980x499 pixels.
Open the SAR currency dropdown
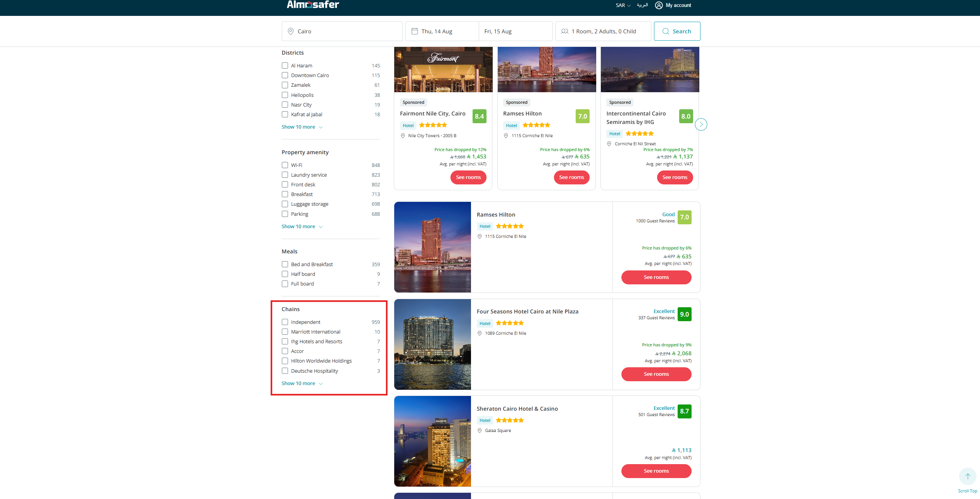pyautogui.click(x=623, y=5)
